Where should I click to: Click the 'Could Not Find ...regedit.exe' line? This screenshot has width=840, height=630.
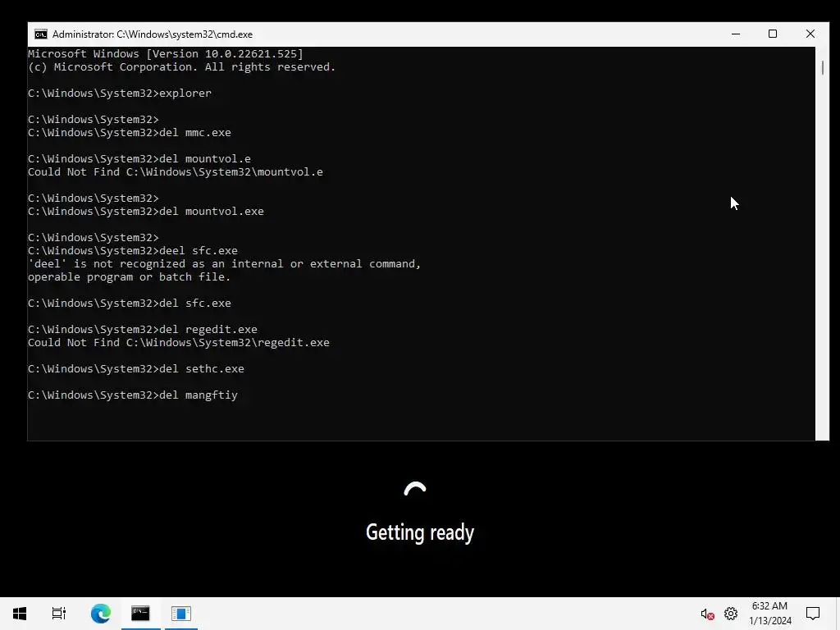coord(178,343)
